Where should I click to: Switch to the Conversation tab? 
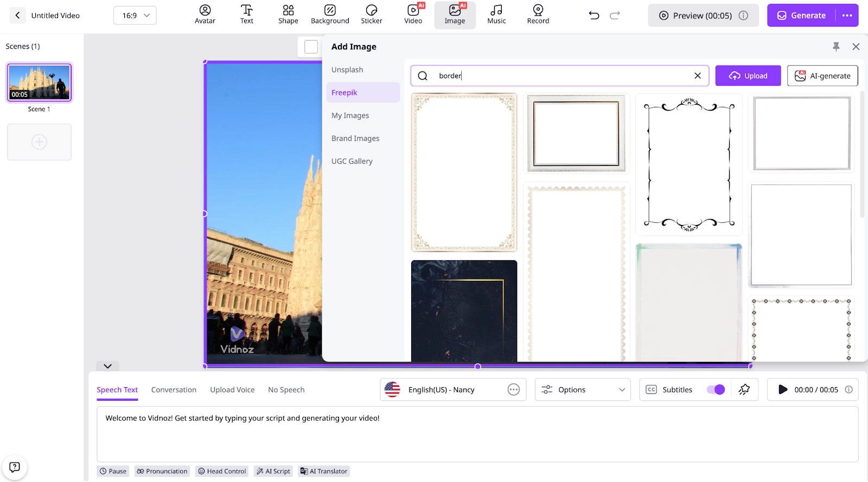[x=174, y=390]
